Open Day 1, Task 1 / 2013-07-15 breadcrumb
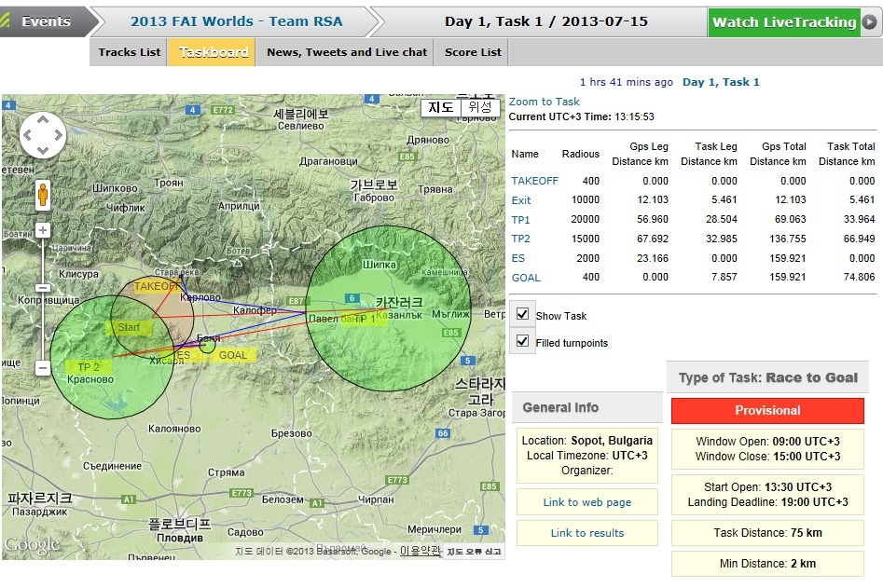 pyautogui.click(x=545, y=21)
